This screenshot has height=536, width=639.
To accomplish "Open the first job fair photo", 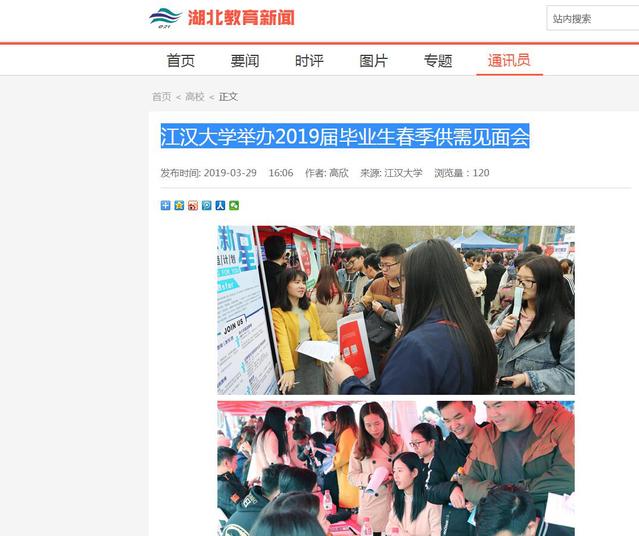I will click(x=396, y=310).
